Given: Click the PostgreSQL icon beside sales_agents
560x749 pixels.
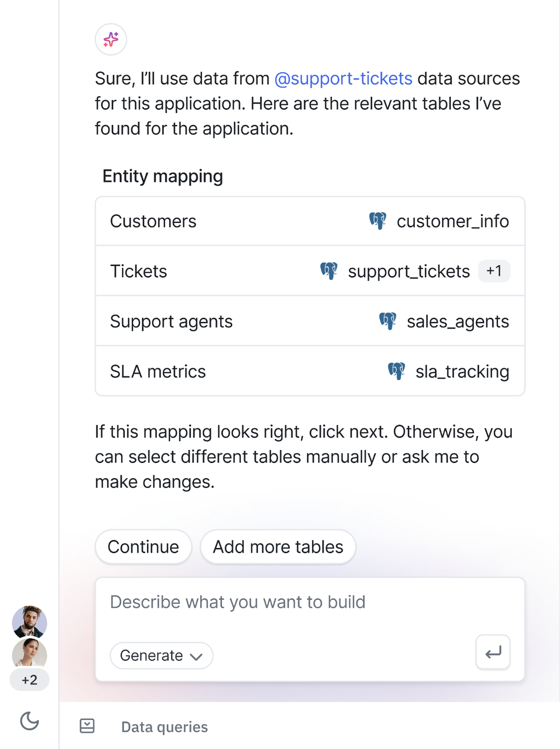Looking at the screenshot, I should point(388,321).
